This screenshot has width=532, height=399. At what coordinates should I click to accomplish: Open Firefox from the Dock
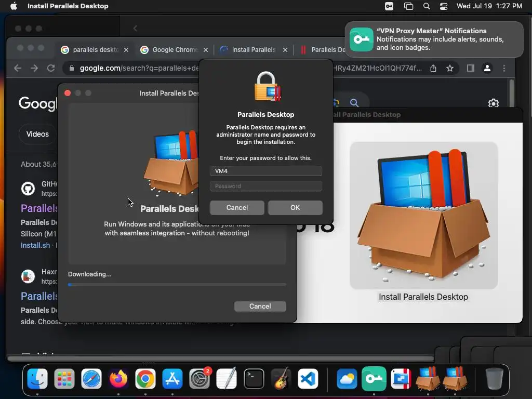pyautogui.click(x=118, y=379)
